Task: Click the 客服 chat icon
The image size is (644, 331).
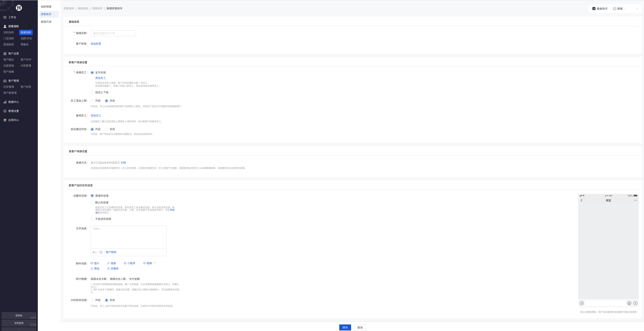Action: (615, 9)
